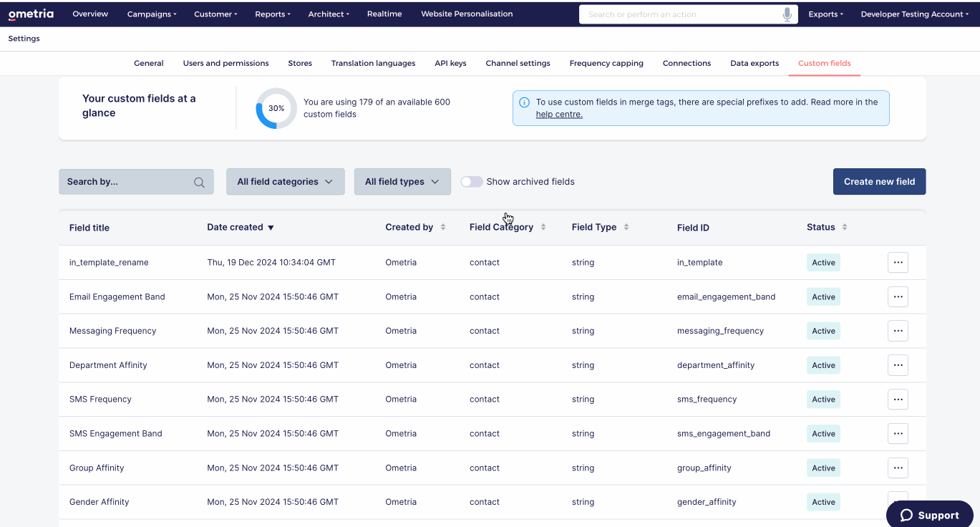980x527 pixels.
Task: Expand the Customer menu
Action: (x=216, y=14)
